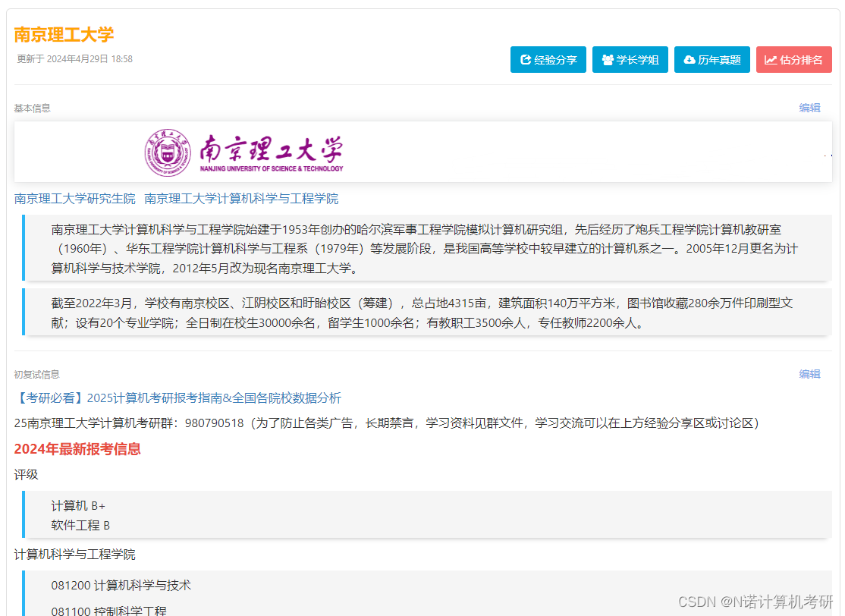This screenshot has height=616, width=845.
Task: Click the 更新于 2024年4月29日 timestamp
Action: click(74, 58)
